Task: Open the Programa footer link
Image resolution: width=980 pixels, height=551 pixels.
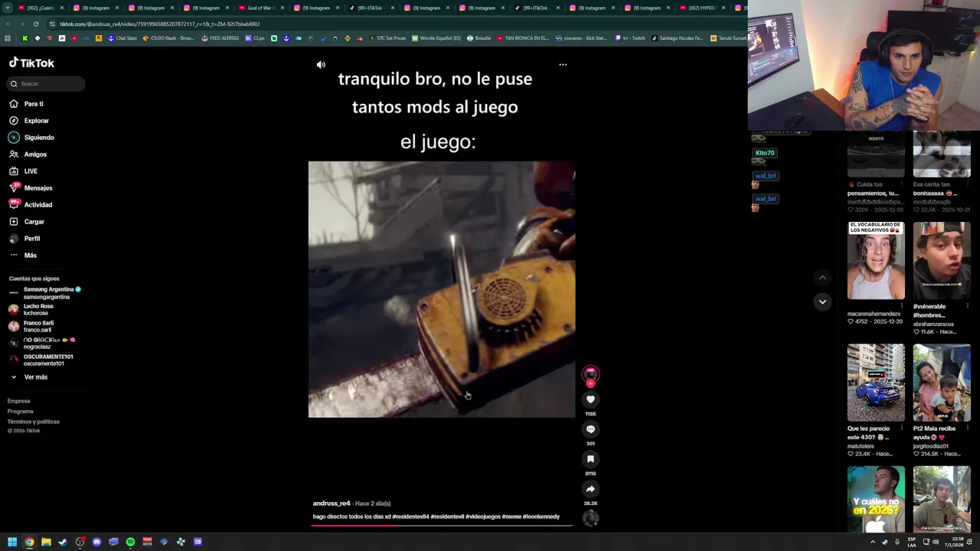Action: pyautogui.click(x=21, y=412)
